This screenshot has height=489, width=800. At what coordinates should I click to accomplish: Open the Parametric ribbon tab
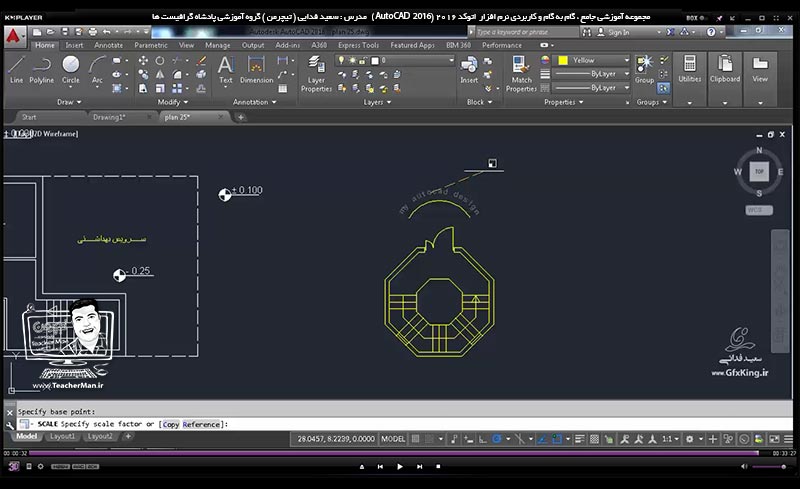(151, 45)
